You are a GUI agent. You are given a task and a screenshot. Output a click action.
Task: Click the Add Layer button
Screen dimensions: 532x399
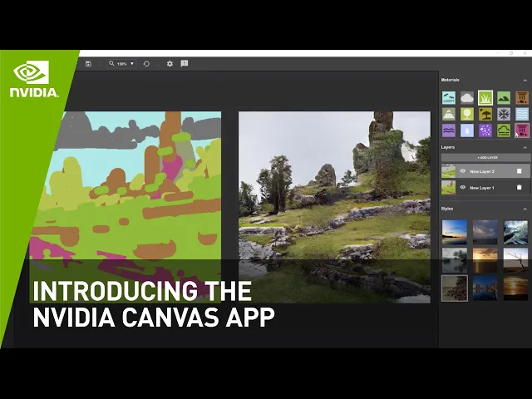point(485,158)
